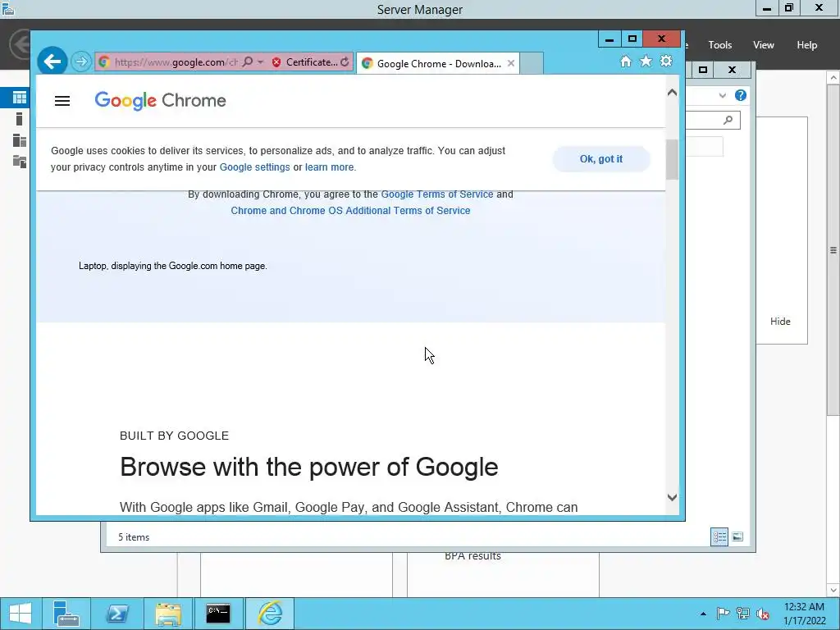
Task: Click the Local Server sidebar icon
Action: coord(20,119)
